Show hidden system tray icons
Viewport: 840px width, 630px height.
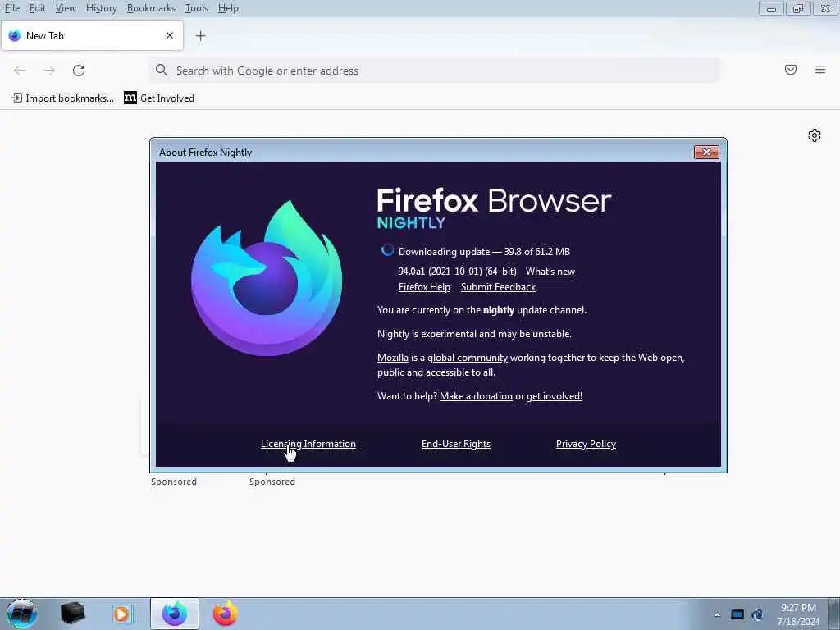click(717, 614)
